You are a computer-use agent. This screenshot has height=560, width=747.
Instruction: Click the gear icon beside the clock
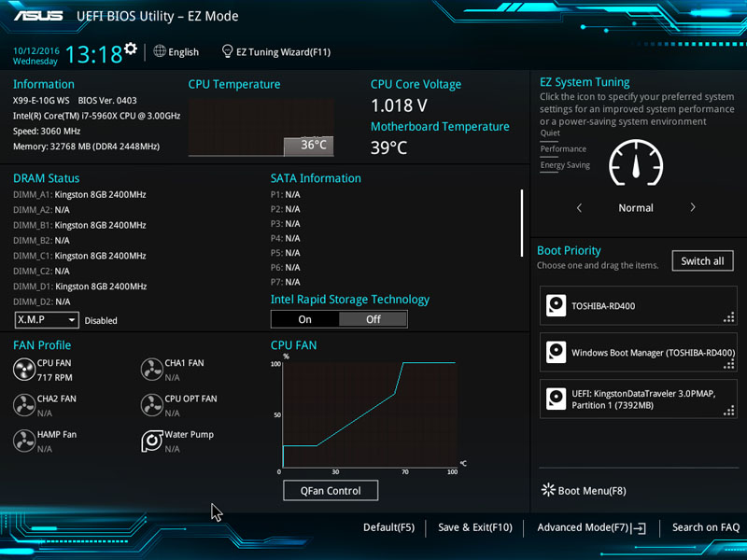pyautogui.click(x=131, y=49)
